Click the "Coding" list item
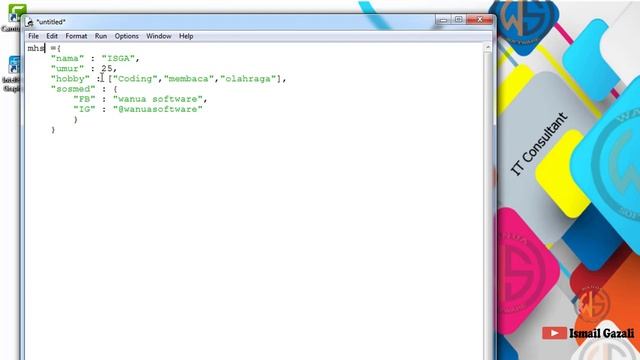The width and height of the screenshot is (640, 360). pyautogui.click(x=135, y=79)
